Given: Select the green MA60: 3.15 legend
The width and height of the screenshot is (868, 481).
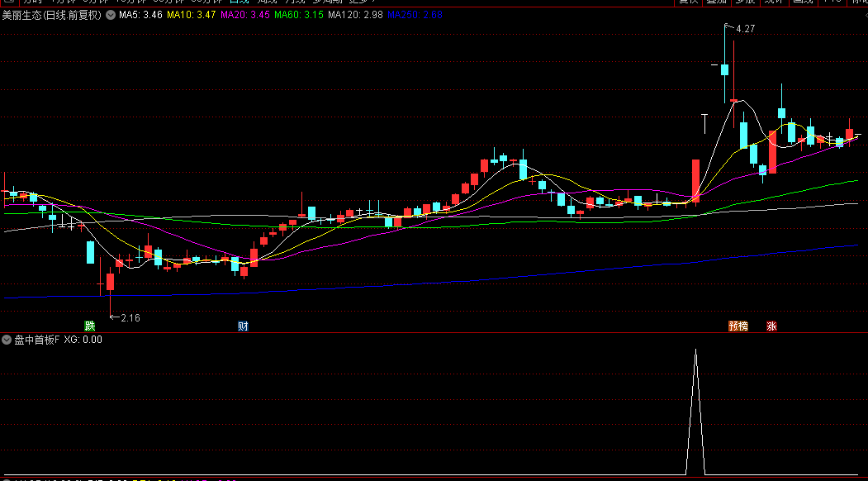Looking at the screenshot, I should (x=299, y=15).
